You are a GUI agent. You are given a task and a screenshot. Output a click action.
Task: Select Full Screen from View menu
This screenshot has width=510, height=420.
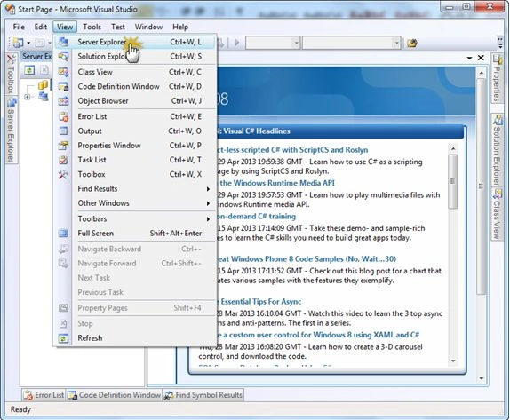[x=135, y=233]
